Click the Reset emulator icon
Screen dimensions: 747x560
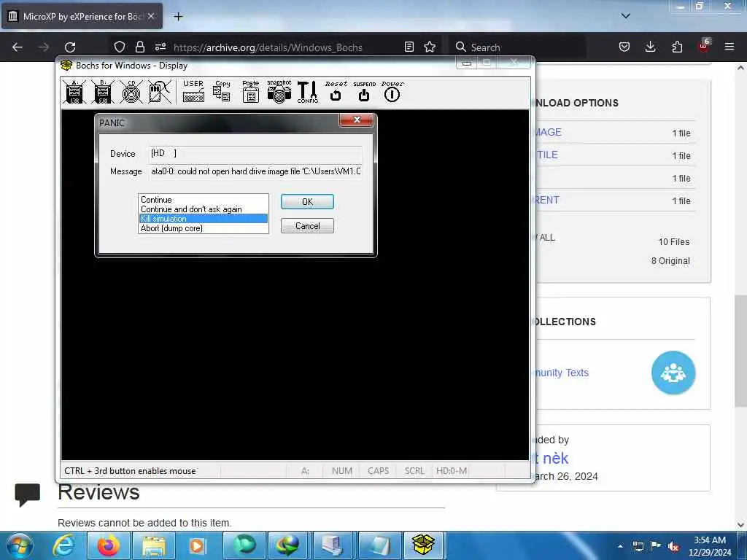(336, 91)
